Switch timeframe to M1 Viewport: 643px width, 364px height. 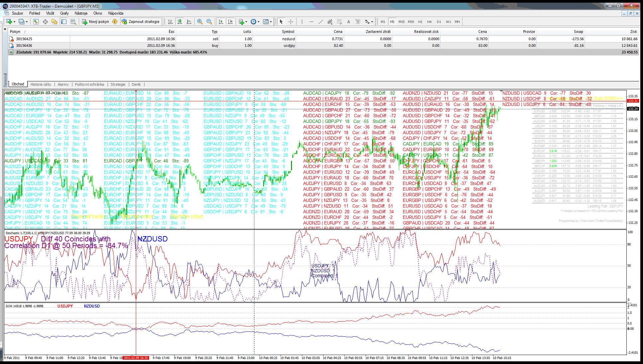pos(383,22)
